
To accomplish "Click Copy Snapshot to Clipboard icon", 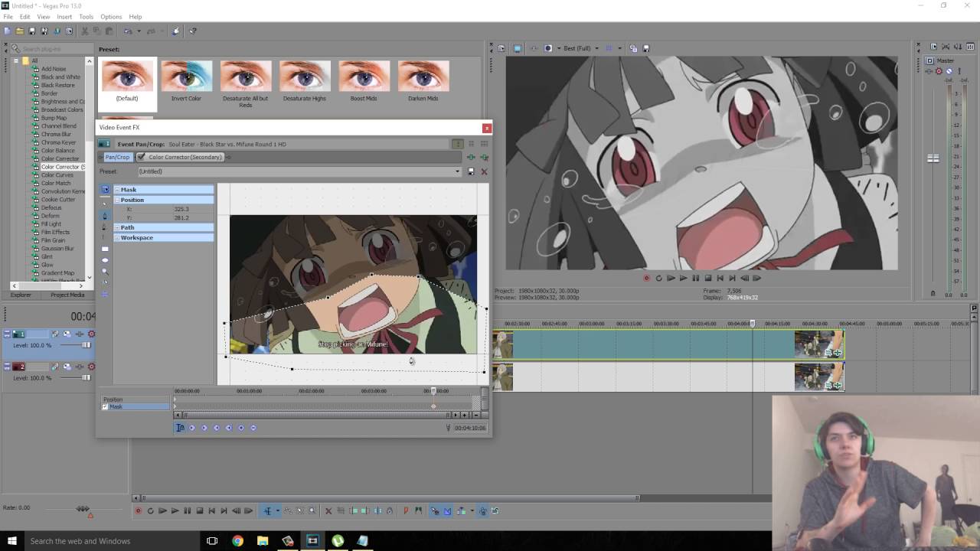I will point(633,48).
